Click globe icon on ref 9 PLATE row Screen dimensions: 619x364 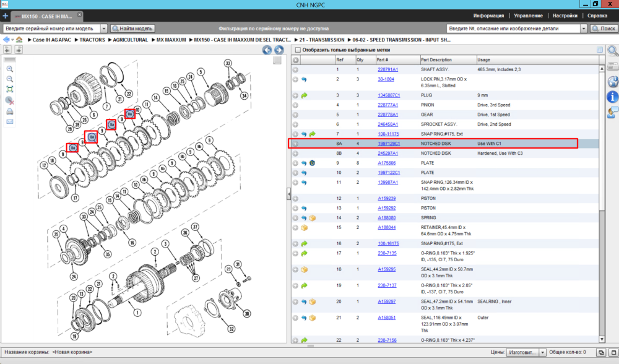coord(312,163)
